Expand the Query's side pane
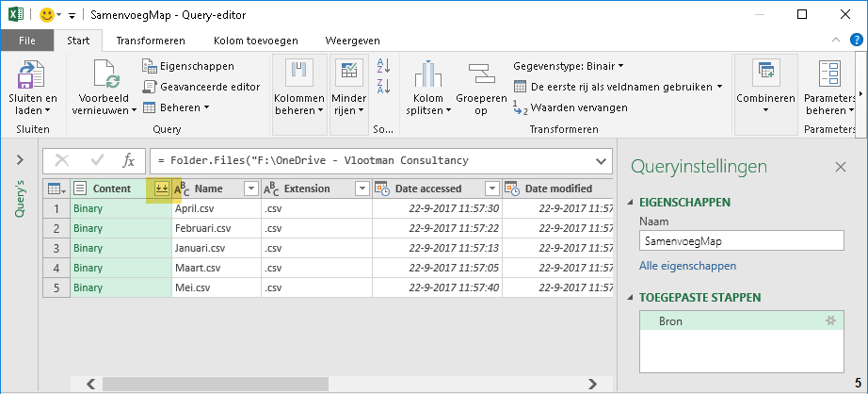The height and width of the screenshot is (394, 868). 20,160
